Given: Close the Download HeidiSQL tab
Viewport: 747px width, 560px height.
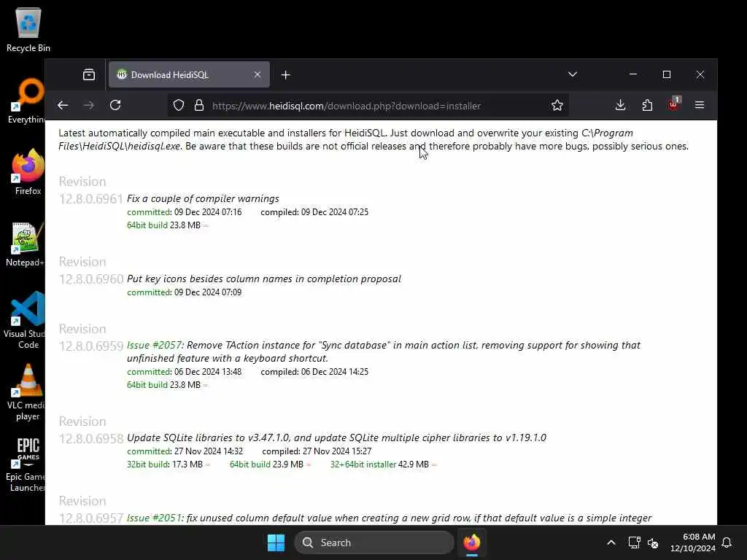Looking at the screenshot, I should pyautogui.click(x=258, y=75).
